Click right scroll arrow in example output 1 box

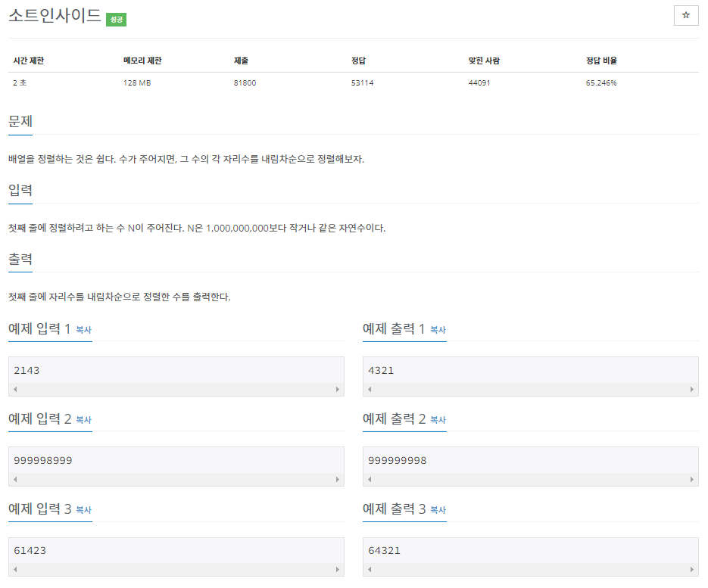coord(692,389)
